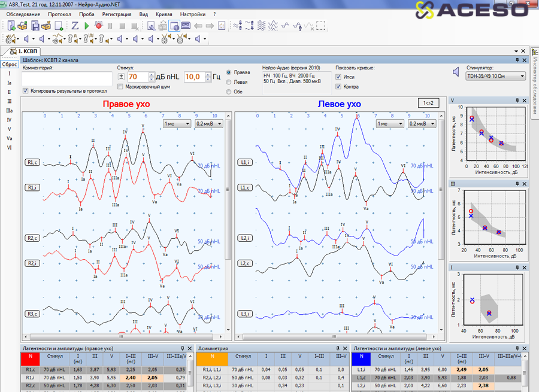Click the Комментарий text field
Screen dimensions: 539x392
[67, 78]
